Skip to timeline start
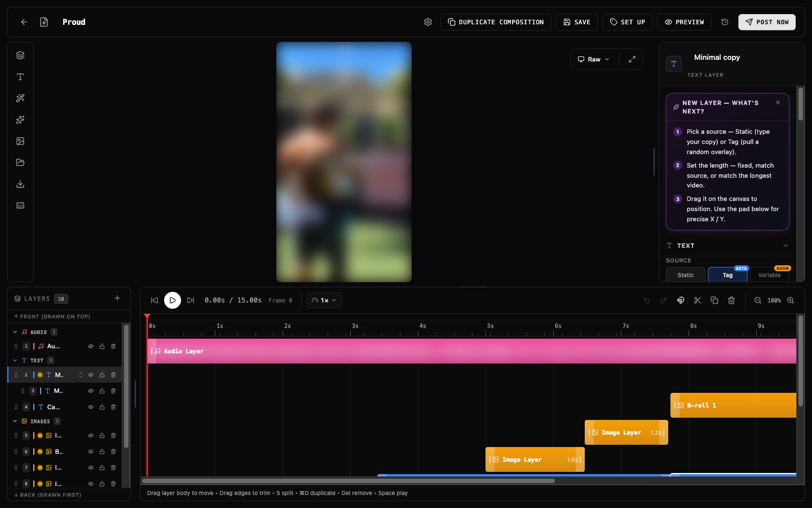This screenshot has width=812, height=508. 155,300
